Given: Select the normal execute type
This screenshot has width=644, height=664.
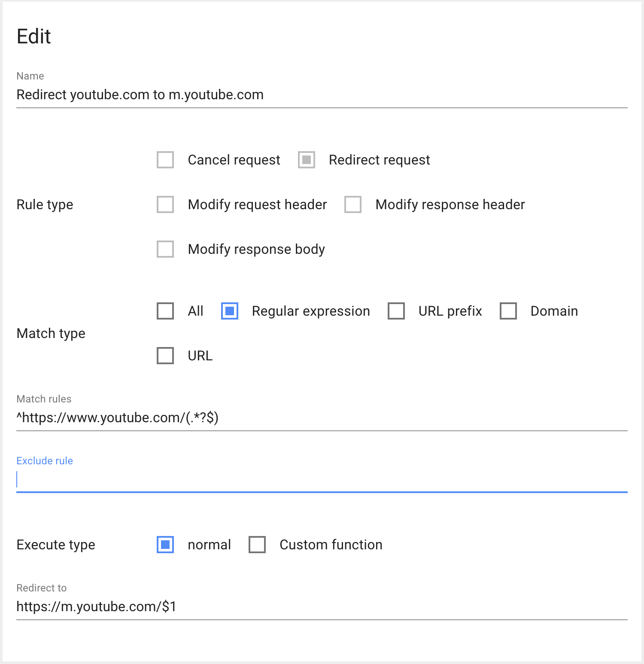Looking at the screenshot, I should coord(165,545).
